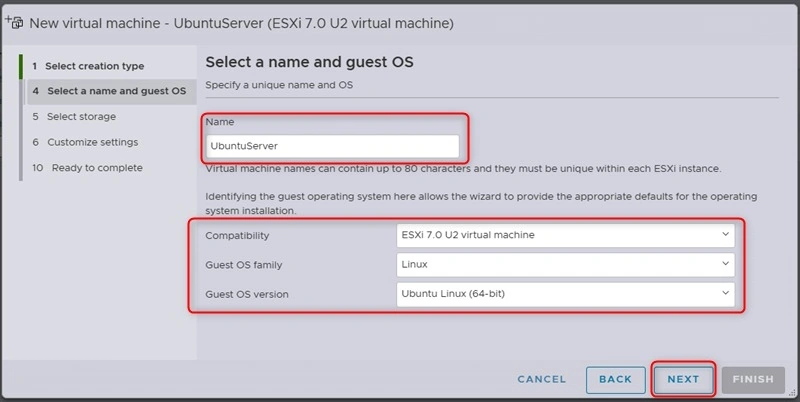This screenshot has width=800, height=402.
Task: Click 'Specify a unique name and OS' text
Action: (279, 85)
